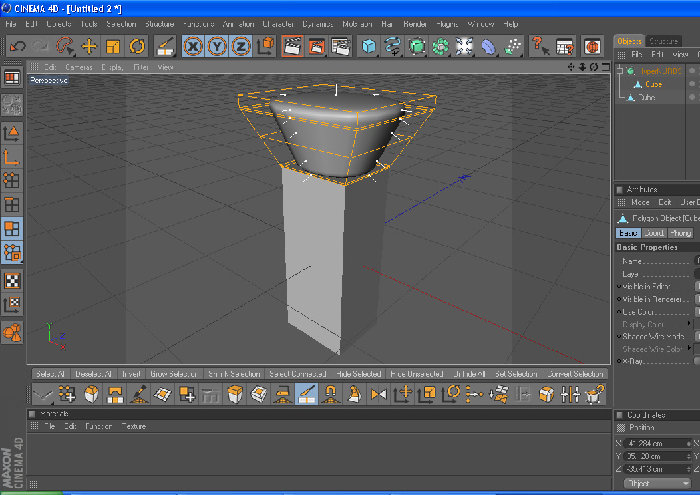Activate the Move tool cross icon
The image size is (700, 495).
(x=89, y=46)
